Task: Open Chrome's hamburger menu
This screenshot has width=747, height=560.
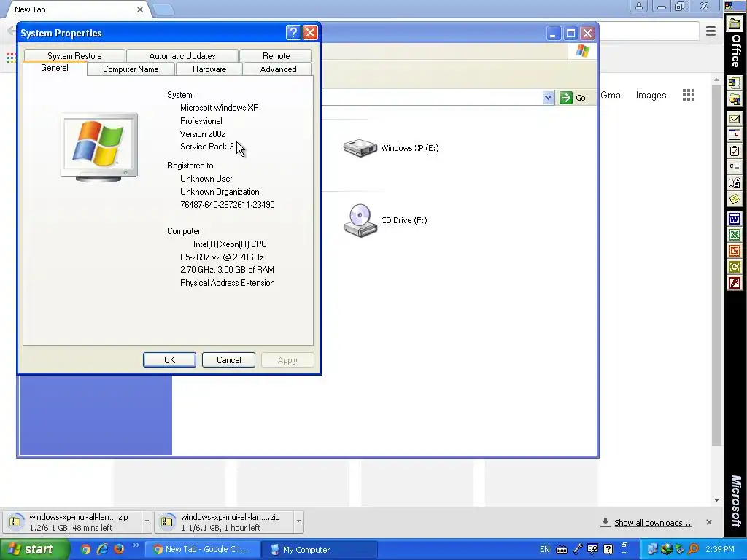Action: pyautogui.click(x=711, y=31)
